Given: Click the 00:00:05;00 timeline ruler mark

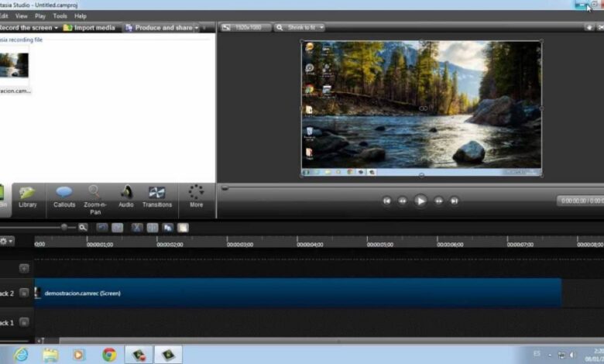Looking at the screenshot, I should [380, 244].
